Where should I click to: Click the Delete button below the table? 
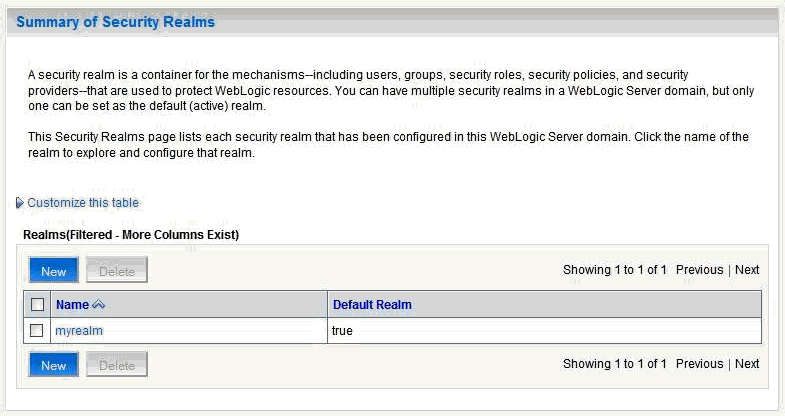(x=117, y=366)
